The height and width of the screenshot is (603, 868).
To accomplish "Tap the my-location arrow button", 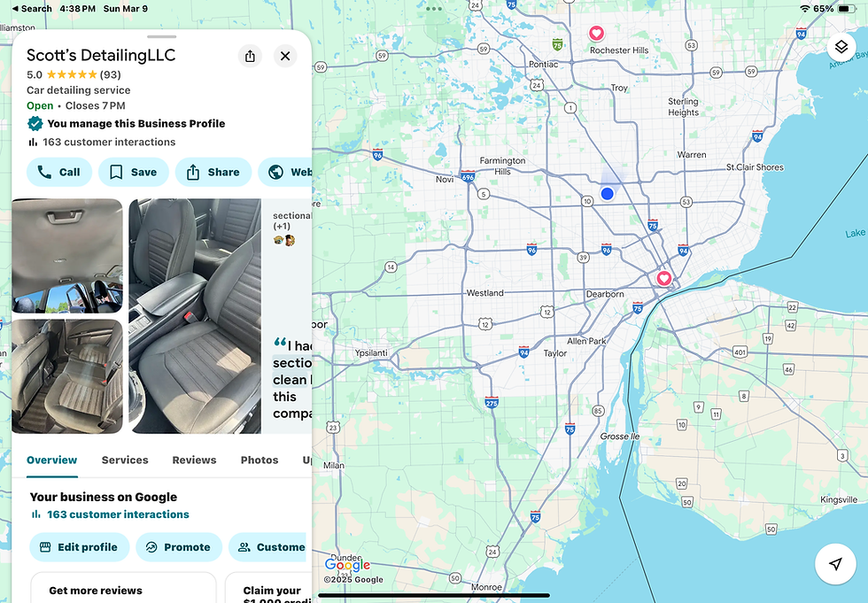I will click(x=835, y=564).
